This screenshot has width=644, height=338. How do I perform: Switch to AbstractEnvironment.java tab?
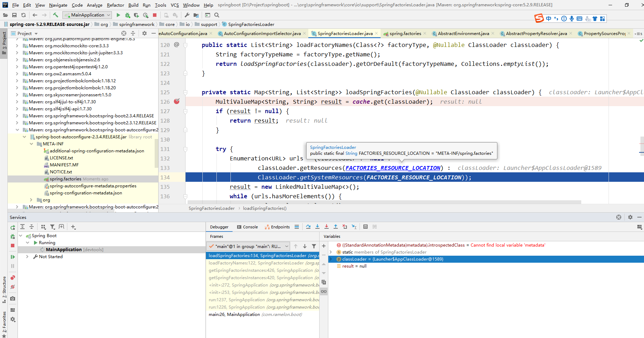[x=463, y=34]
